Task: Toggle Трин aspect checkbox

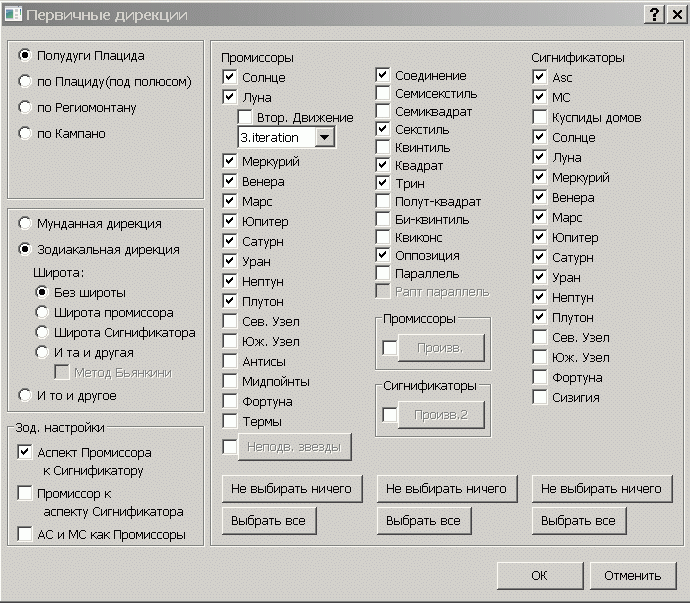Action: click(383, 183)
